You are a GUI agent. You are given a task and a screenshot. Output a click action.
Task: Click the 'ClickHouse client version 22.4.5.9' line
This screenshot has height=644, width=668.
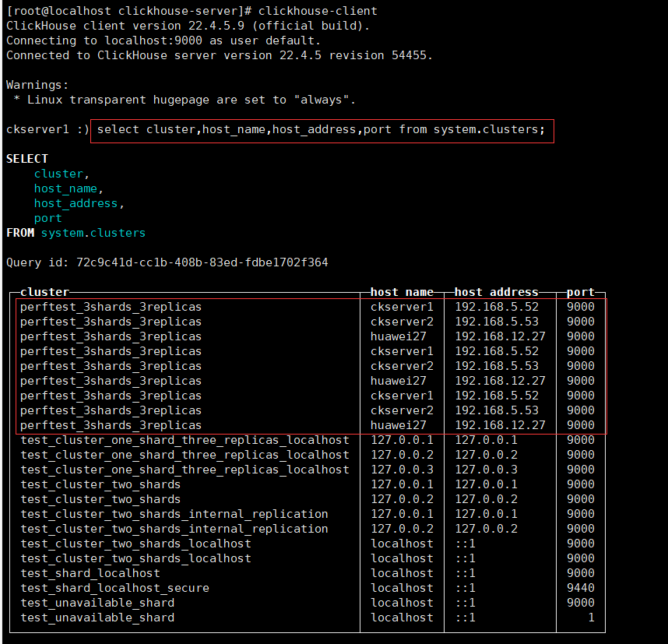click(188, 26)
